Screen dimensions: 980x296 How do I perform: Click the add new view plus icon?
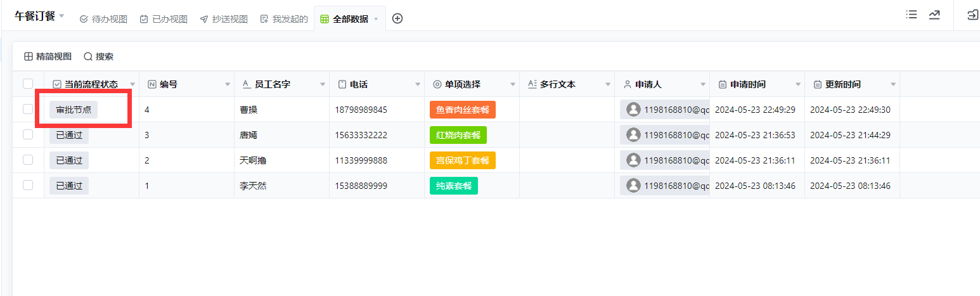[x=397, y=19]
